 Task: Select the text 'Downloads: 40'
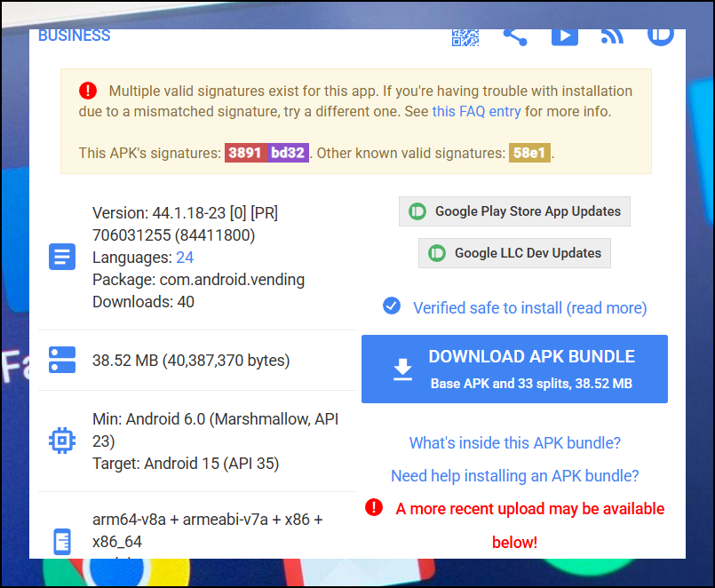tap(143, 301)
